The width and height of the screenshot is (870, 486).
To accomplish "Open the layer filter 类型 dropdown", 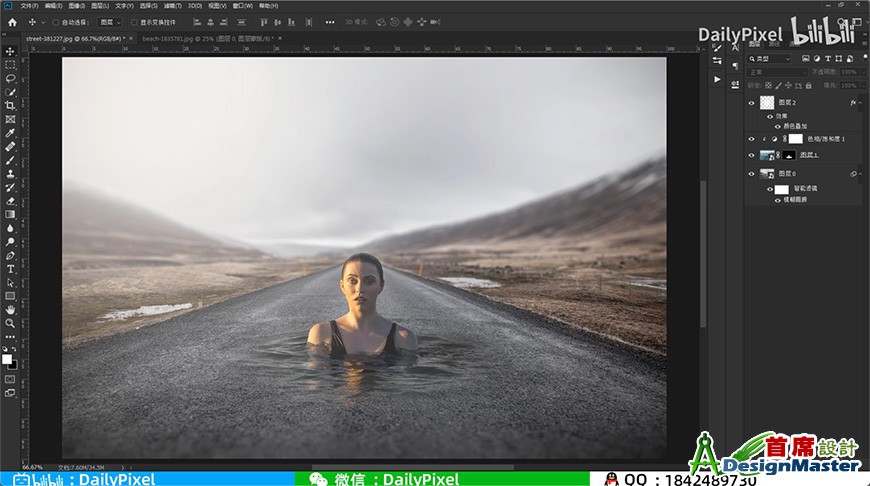I will pos(768,58).
